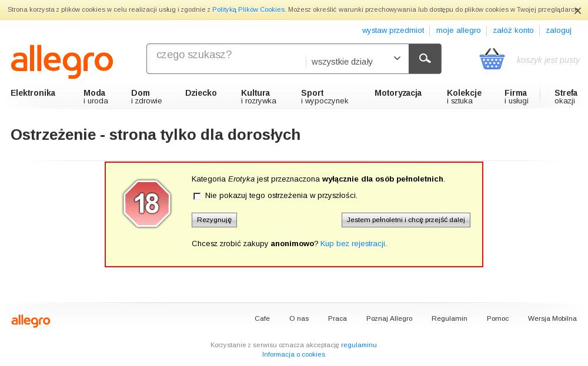Open the Moda i uroda category
Screen dimensions: 588x366
96,97
